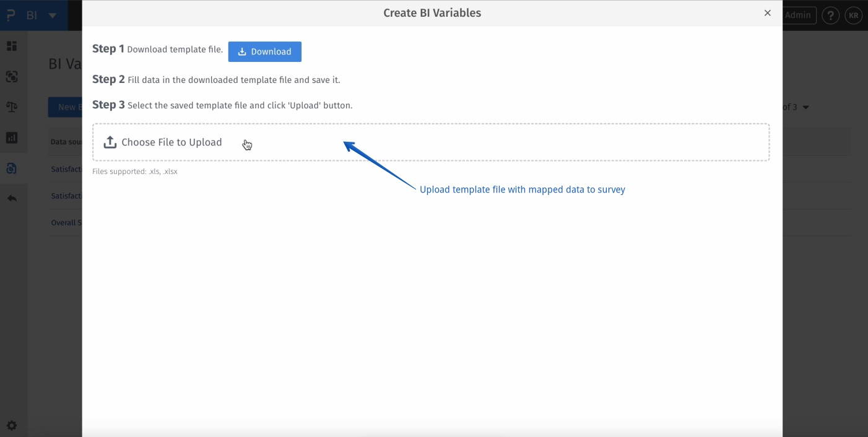Open the comparison (scales) tool in the sidebar
The height and width of the screenshot is (437, 868).
click(x=12, y=106)
